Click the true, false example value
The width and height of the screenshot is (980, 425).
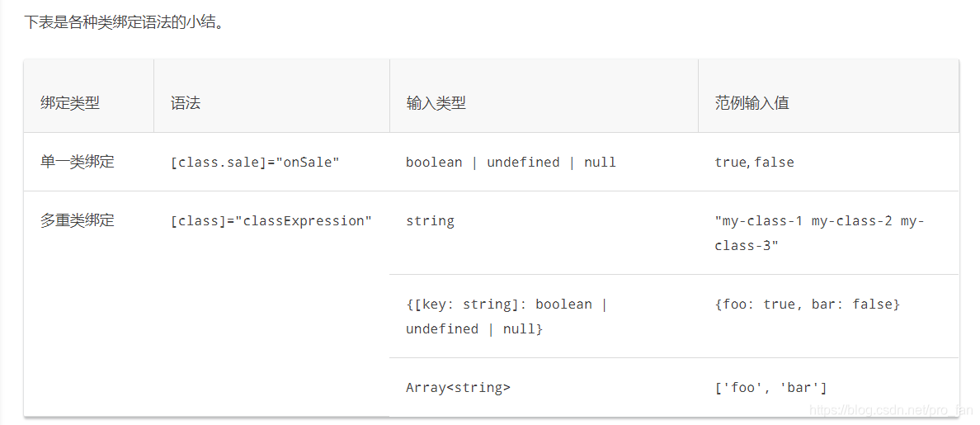coord(754,163)
